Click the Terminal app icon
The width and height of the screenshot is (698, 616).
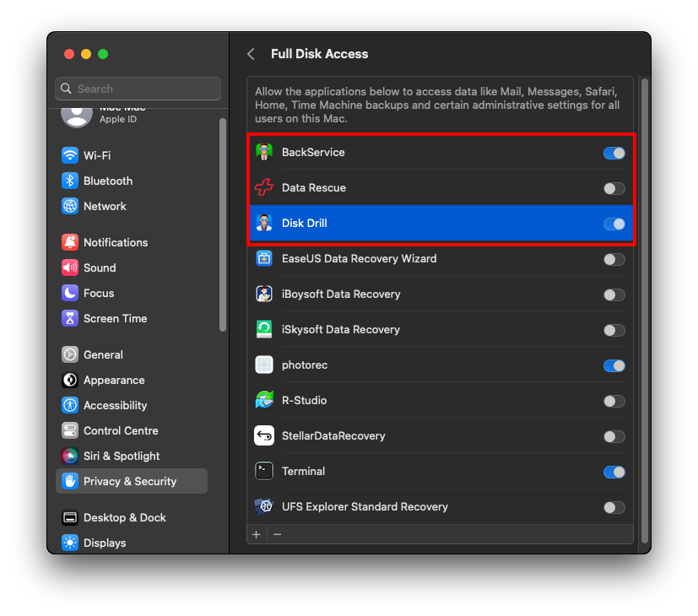point(263,472)
